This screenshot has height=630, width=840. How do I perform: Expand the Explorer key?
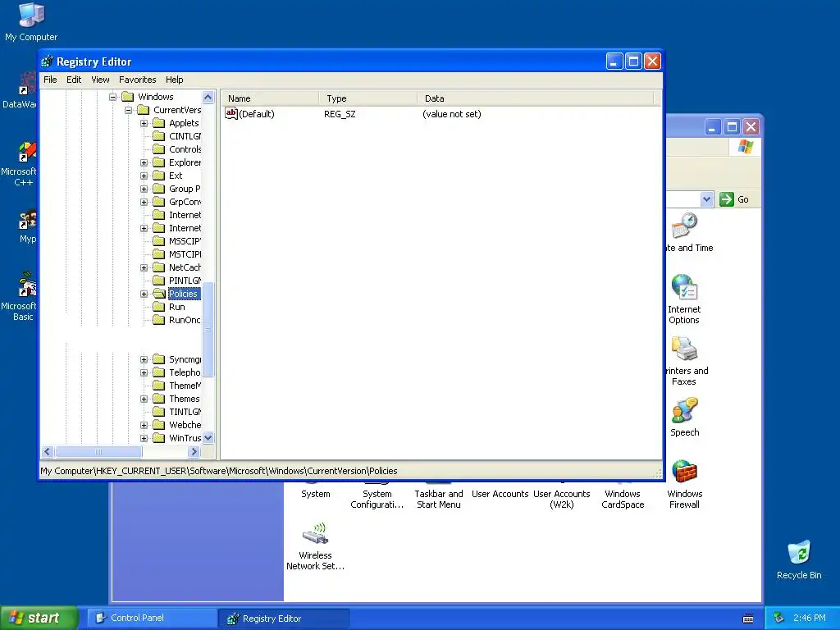point(144,163)
